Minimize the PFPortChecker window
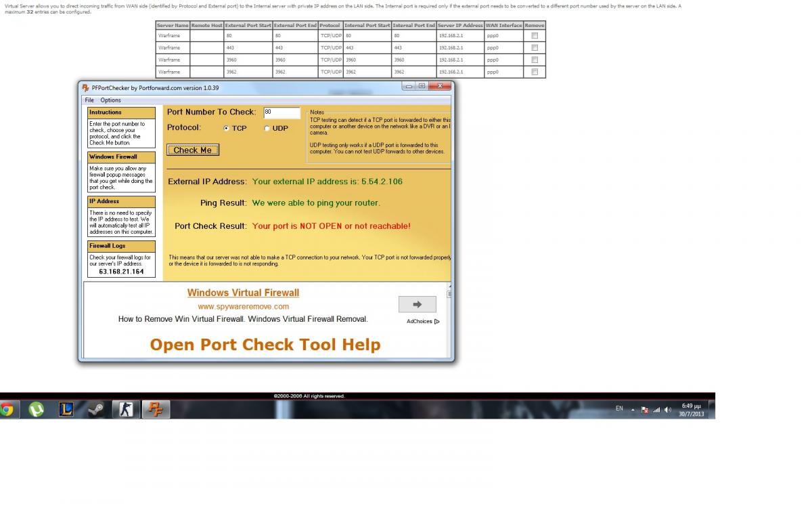 click(x=408, y=86)
